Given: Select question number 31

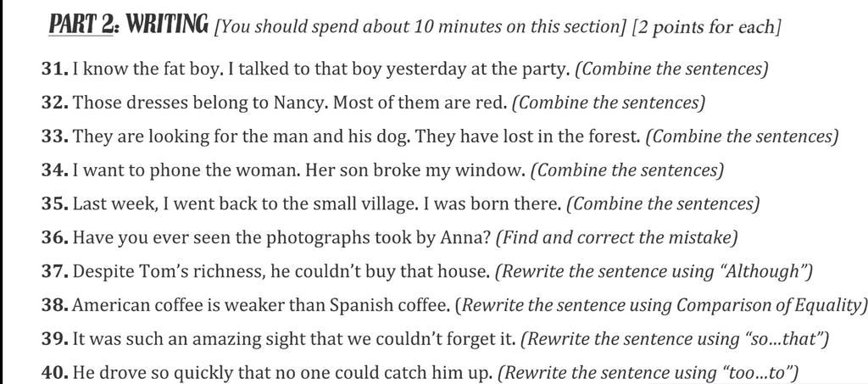Looking at the screenshot, I should [55, 70].
